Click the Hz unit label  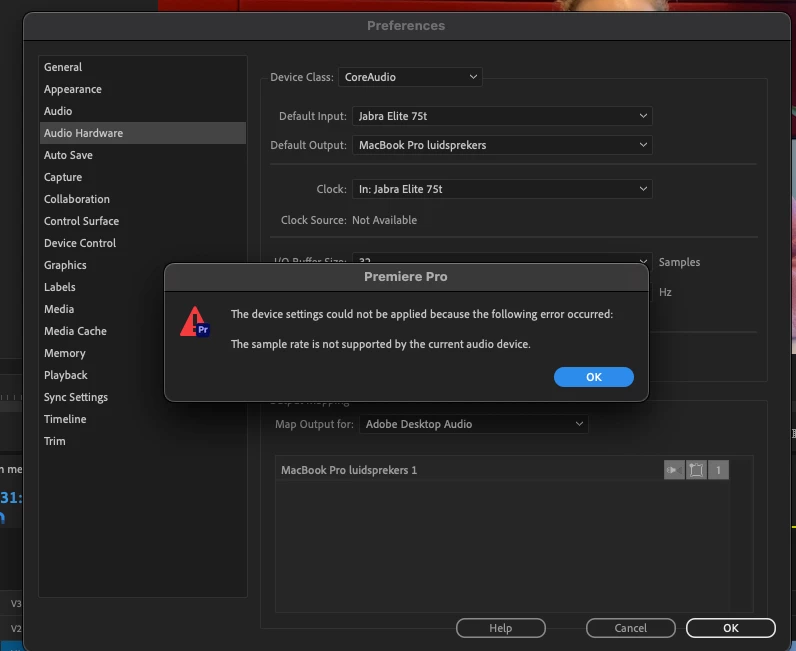665,292
